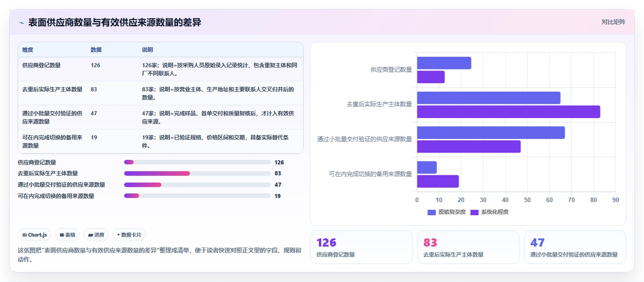
Task: Click table cell 可在内完成切换的备用来源数量
Action: tap(52, 141)
